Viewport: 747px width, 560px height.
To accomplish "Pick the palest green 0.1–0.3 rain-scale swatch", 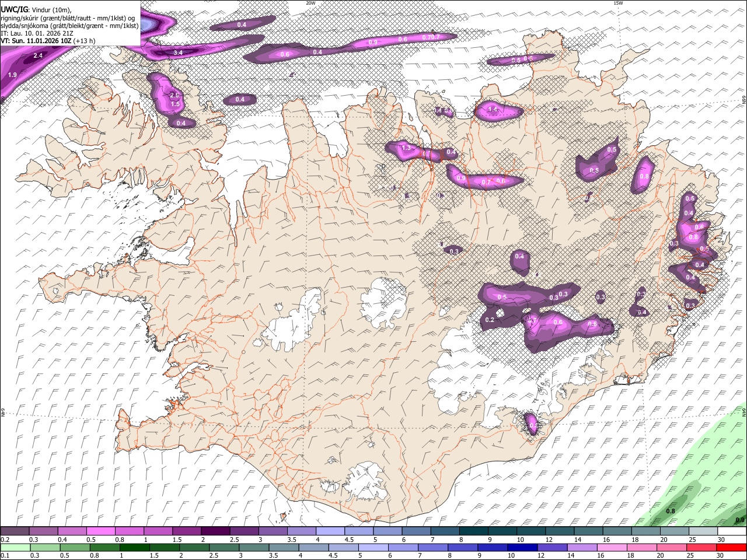I will pyautogui.click(x=15, y=547).
